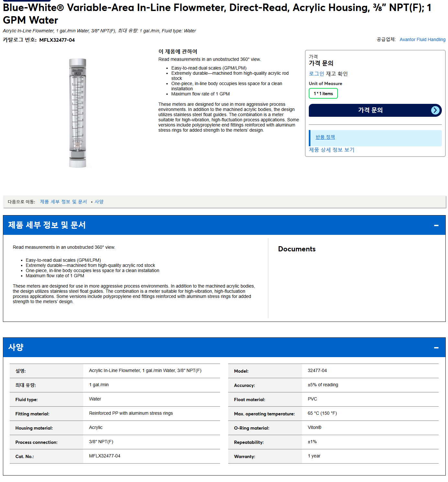The height and width of the screenshot is (482, 448).
Task: Jump to 제품 세부 정보 및 문서 anchor
Action: (x=63, y=202)
